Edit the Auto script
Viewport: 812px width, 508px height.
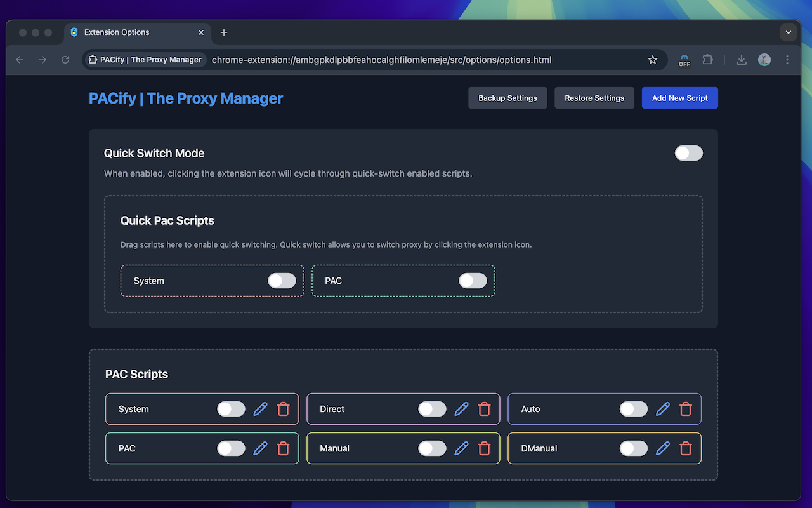coord(662,409)
